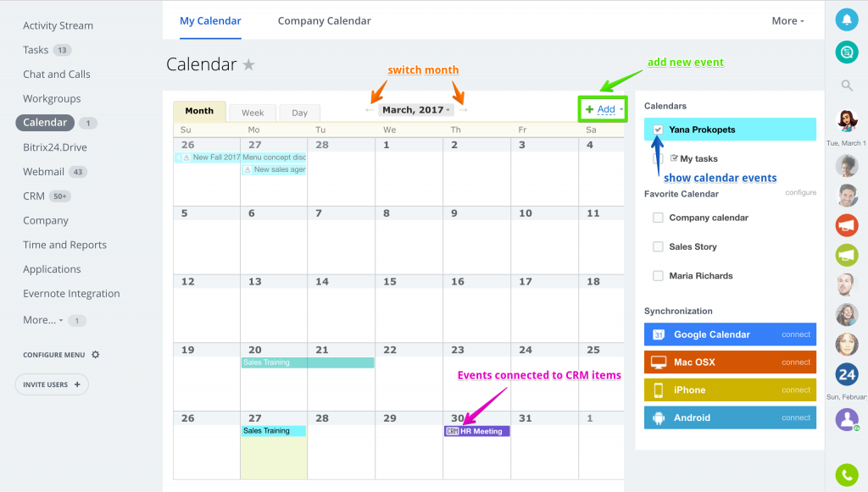Switch to the Company Calendar tab
868x492 pixels.
[x=324, y=21]
